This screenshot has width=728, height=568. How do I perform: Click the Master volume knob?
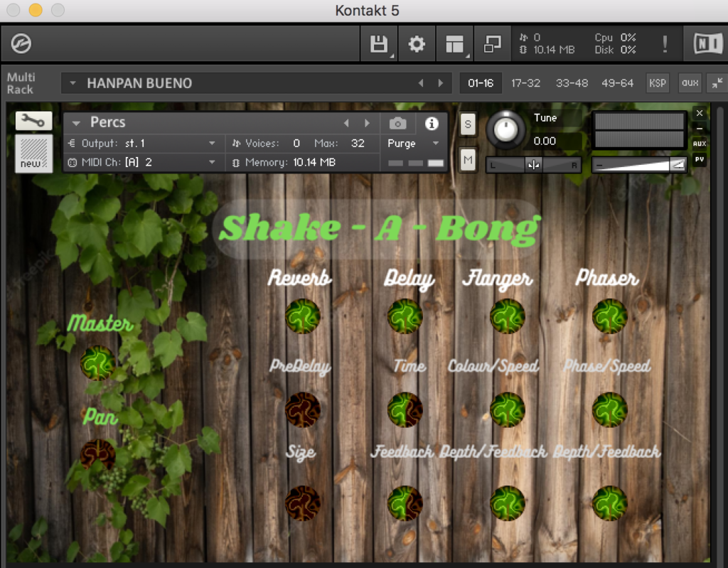click(98, 363)
